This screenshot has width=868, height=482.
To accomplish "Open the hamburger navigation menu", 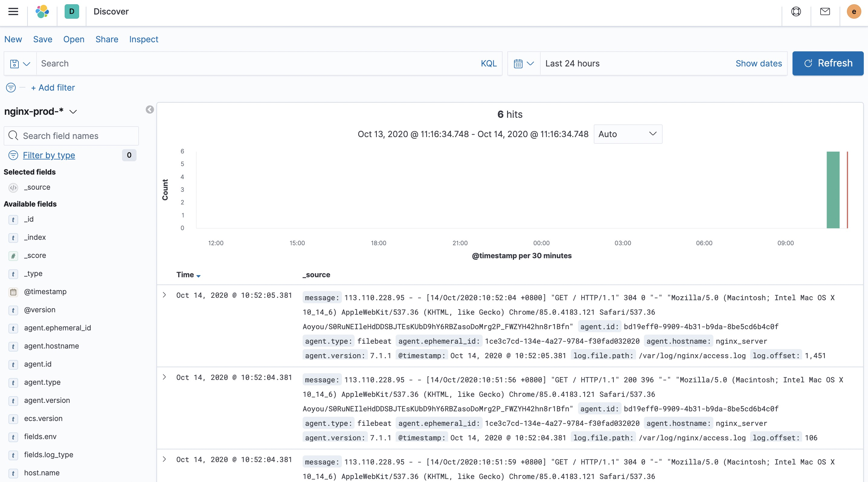I will (x=13, y=12).
